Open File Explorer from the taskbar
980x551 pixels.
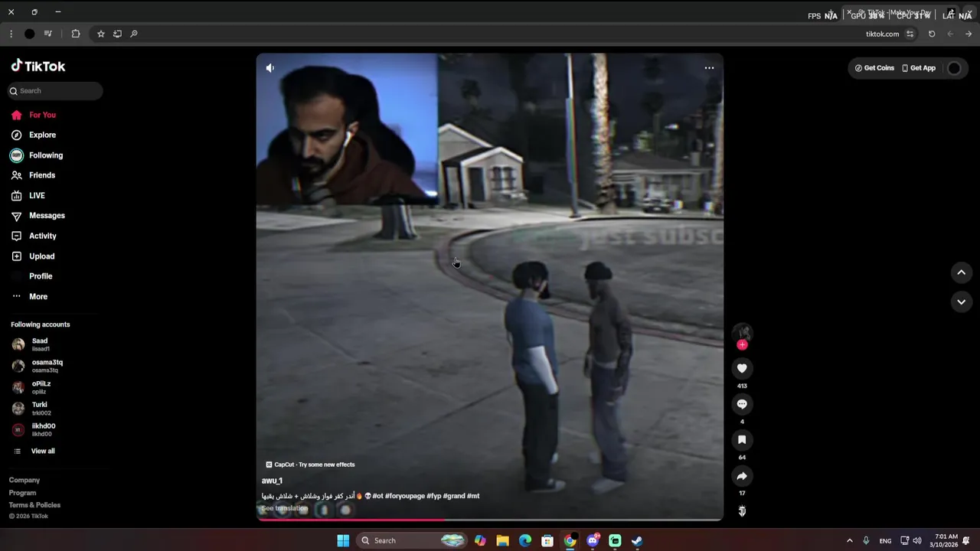click(502, 541)
